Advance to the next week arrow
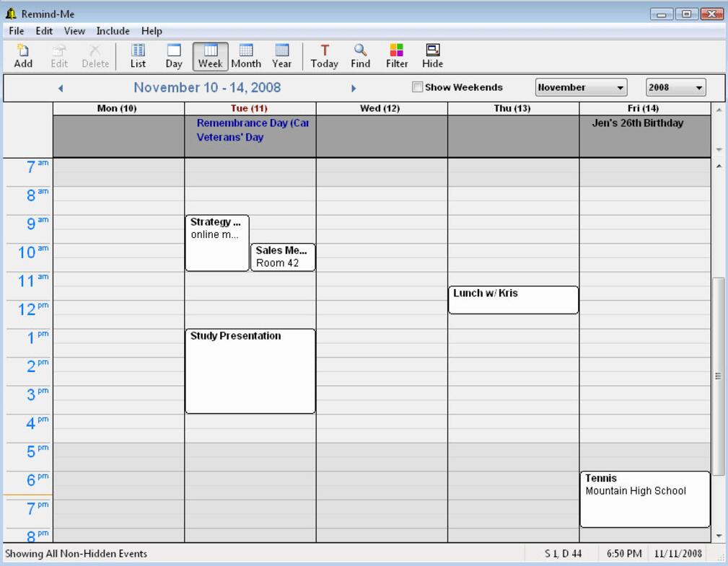Viewport: 728px width, 566px height. [354, 89]
